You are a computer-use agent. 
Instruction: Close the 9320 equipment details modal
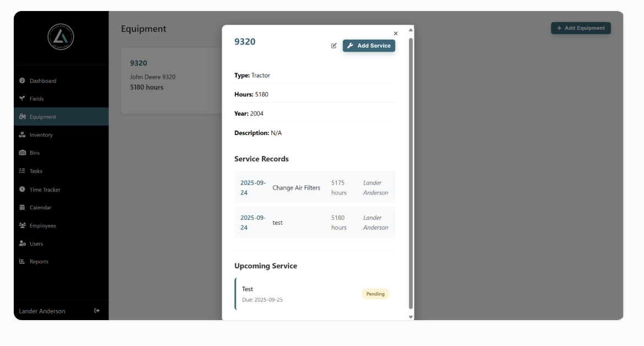click(395, 34)
